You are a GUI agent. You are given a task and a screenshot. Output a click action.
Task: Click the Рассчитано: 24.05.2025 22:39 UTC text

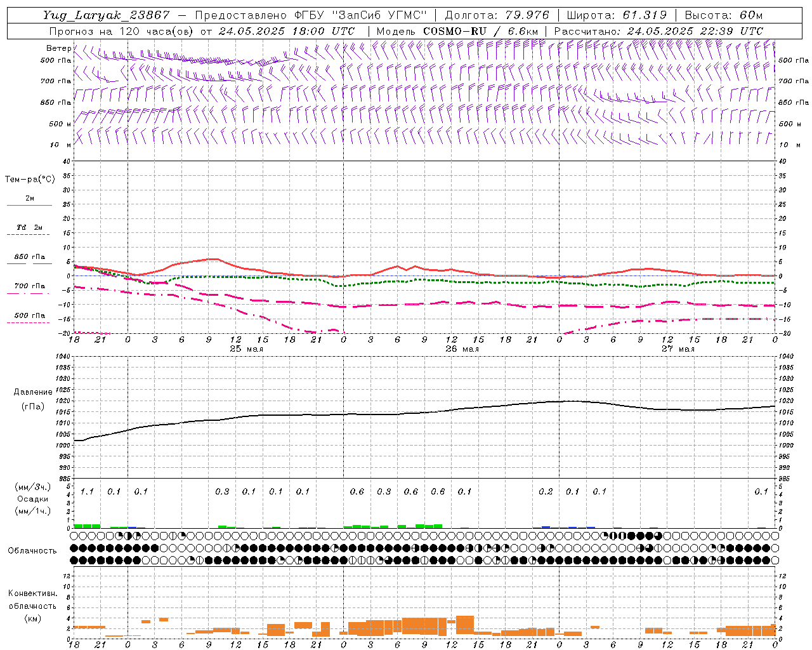click(658, 31)
